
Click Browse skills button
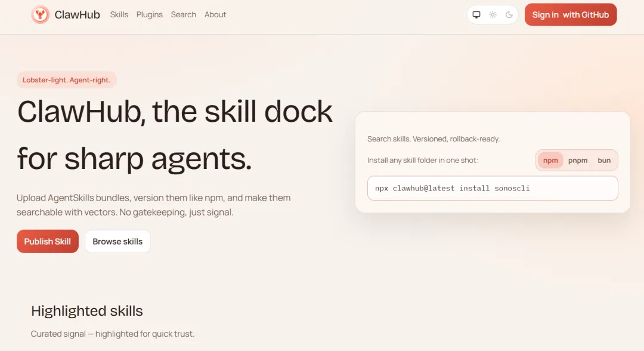coord(117,241)
